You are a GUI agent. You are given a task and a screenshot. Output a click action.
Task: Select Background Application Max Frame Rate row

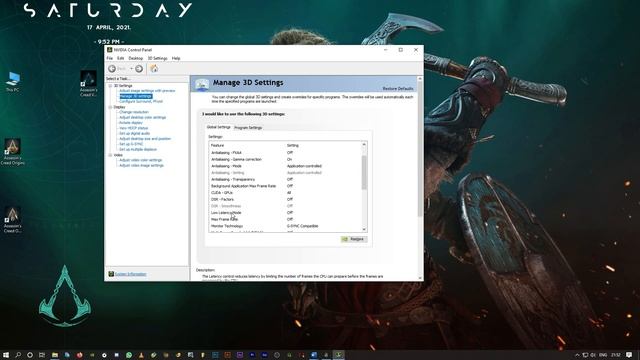tap(285, 186)
